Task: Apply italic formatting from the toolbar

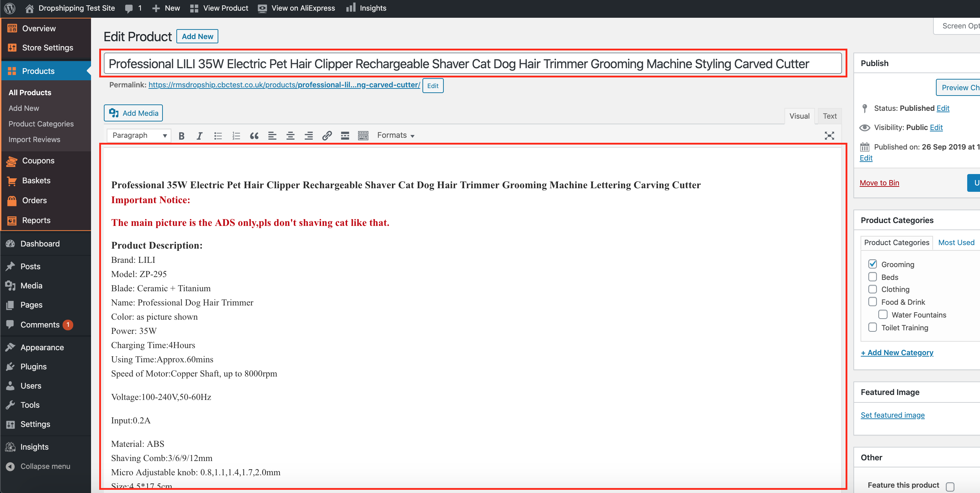Action: point(199,136)
